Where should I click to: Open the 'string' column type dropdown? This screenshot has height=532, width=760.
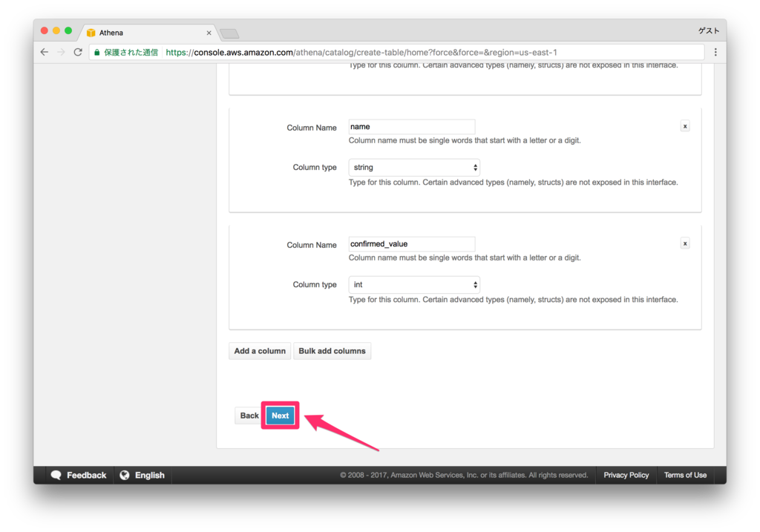(414, 168)
